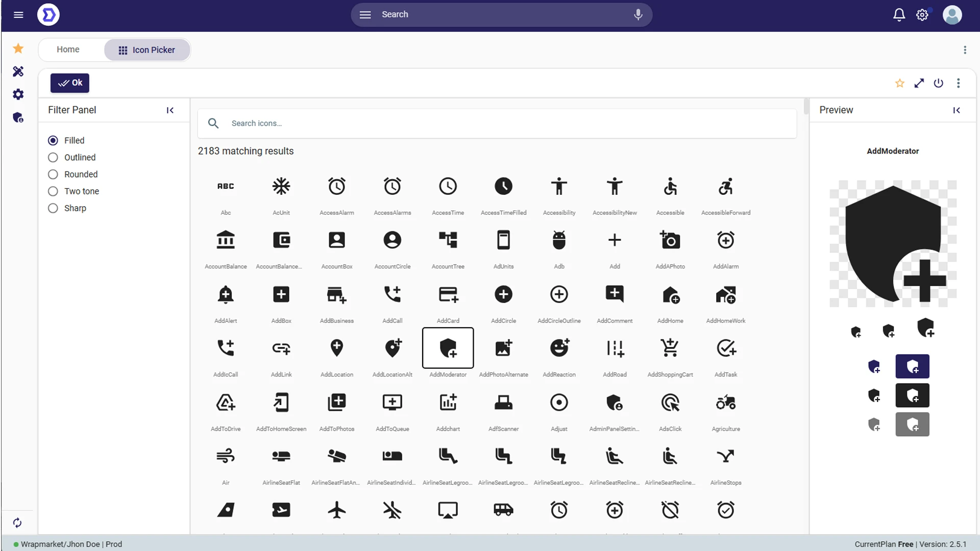Open the notifications bell

(899, 15)
